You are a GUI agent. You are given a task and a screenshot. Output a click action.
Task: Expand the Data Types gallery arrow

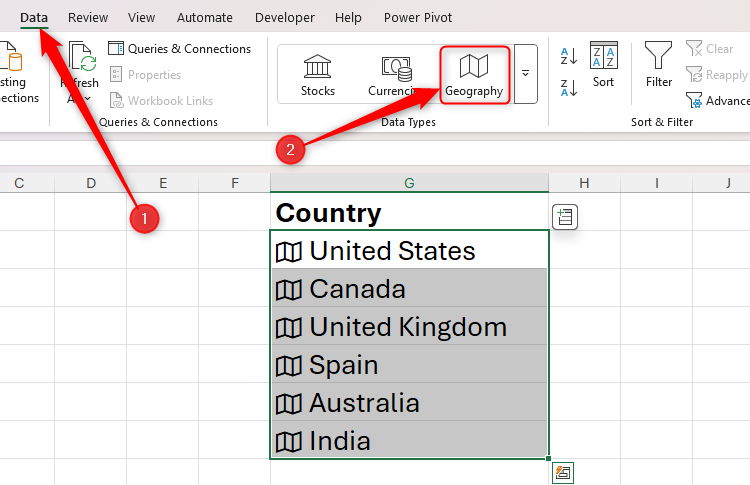coord(526,73)
